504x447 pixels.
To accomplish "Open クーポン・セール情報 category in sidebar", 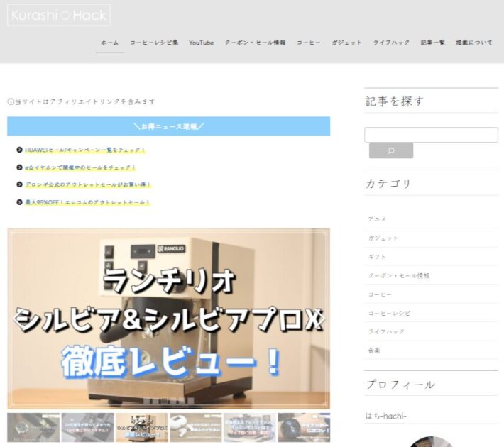I will [x=398, y=276].
